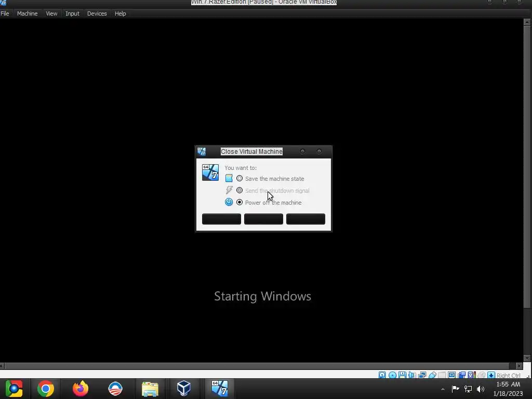Click the USB devices status icon

click(x=432, y=375)
